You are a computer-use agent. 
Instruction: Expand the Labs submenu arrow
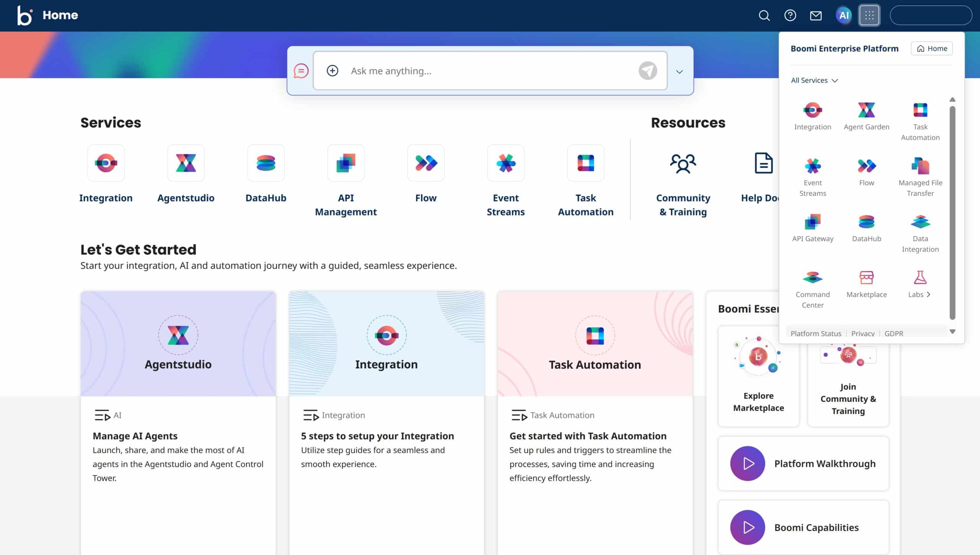(928, 294)
